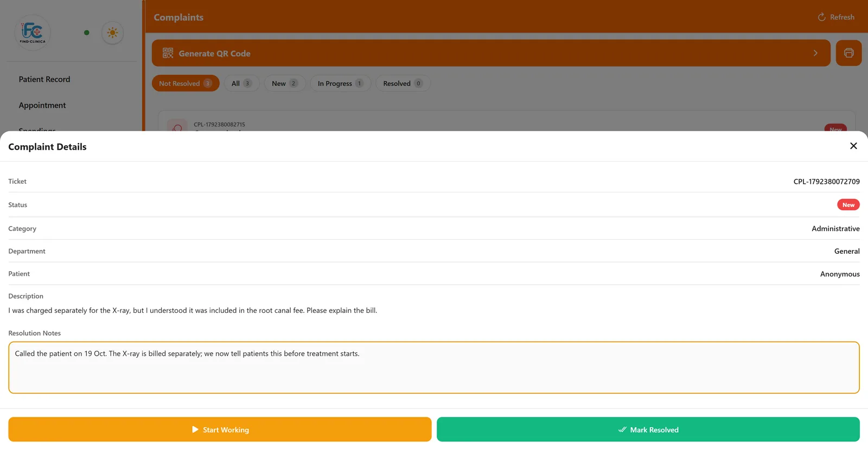Select the New filter tab
Image resolution: width=868 pixels, height=450 pixels.
tap(285, 83)
